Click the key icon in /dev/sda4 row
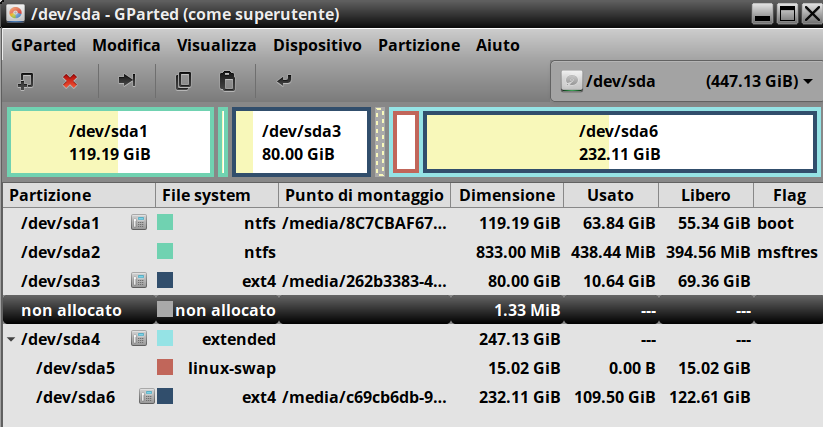The height and width of the screenshot is (427, 823). (x=139, y=339)
